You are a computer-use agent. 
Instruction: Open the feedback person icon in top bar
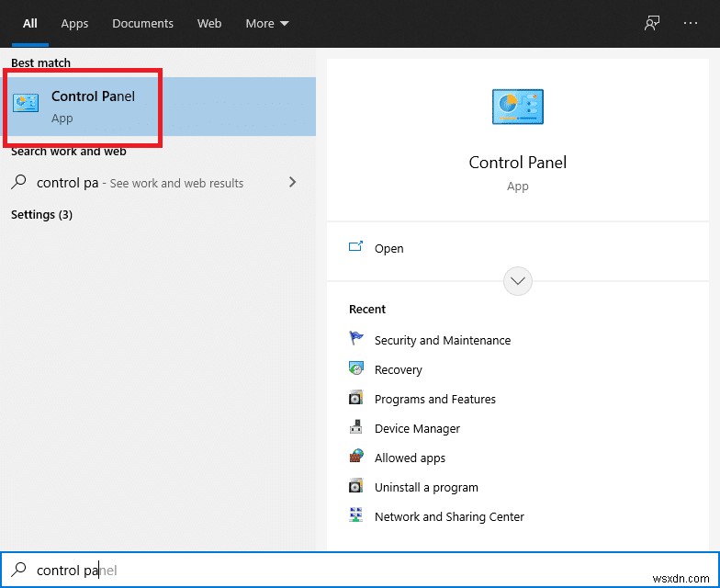coord(652,23)
